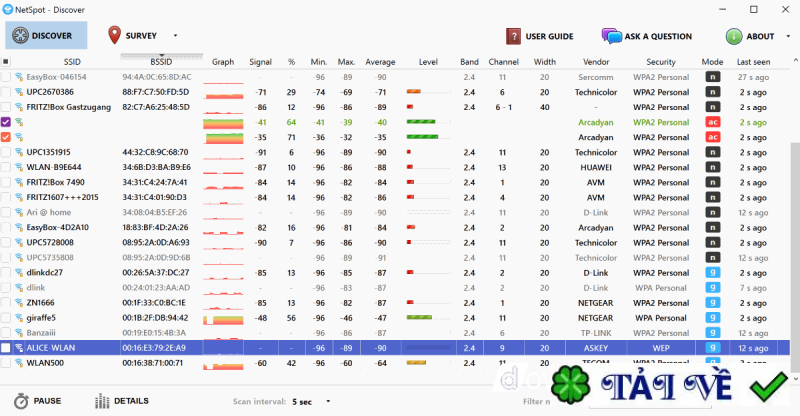Sort by Signal column header
The height and width of the screenshot is (416, 800).
(260, 62)
